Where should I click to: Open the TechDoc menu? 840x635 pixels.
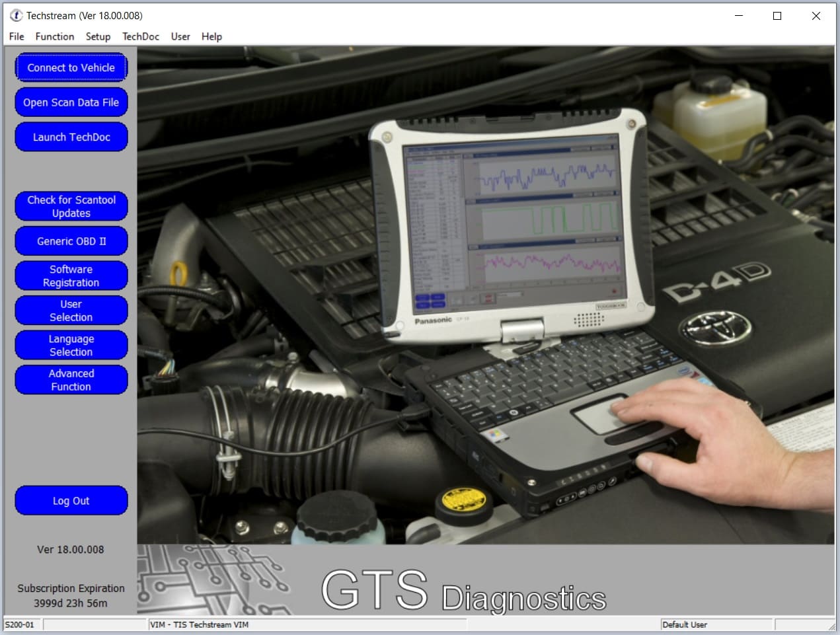pyautogui.click(x=141, y=36)
